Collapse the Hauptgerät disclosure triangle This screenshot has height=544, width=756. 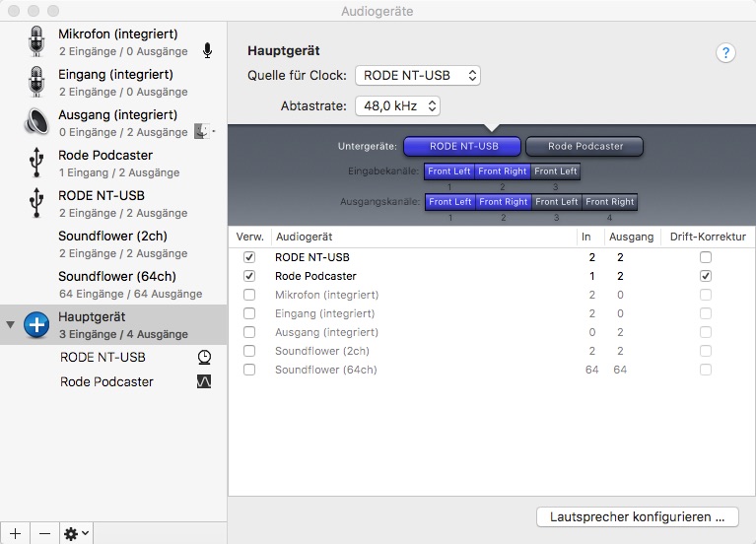point(10,324)
